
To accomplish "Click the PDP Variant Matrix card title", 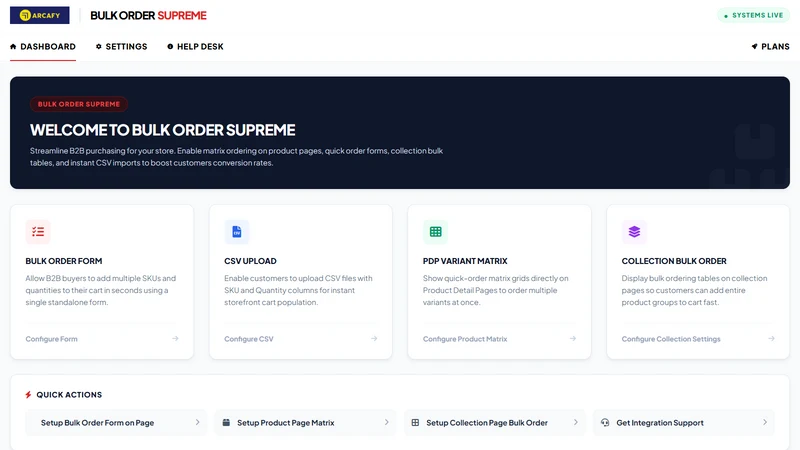I will click(x=465, y=261).
